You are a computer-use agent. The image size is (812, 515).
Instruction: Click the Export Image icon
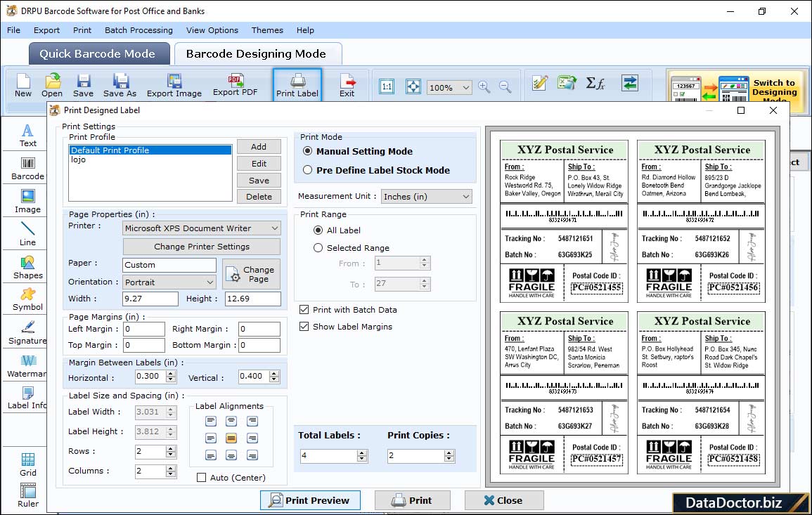click(x=174, y=86)
